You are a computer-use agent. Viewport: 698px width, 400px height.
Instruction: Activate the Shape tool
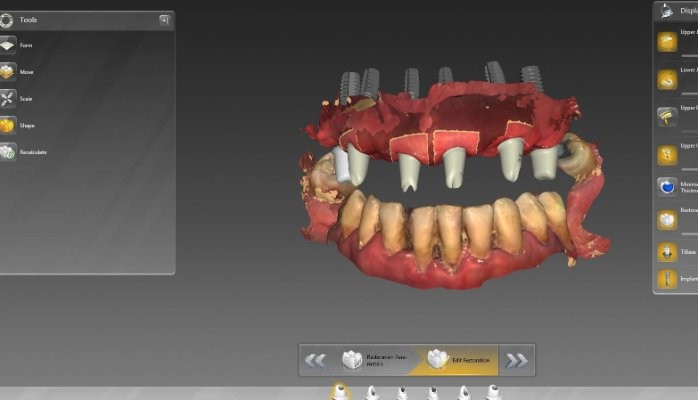point(9,125)
